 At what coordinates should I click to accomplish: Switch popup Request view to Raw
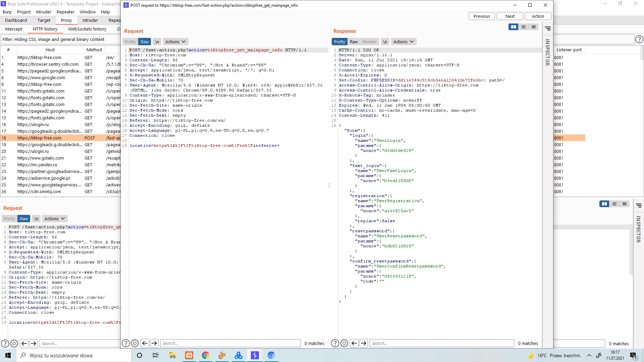pyautogui.click(x=145, y=42)
